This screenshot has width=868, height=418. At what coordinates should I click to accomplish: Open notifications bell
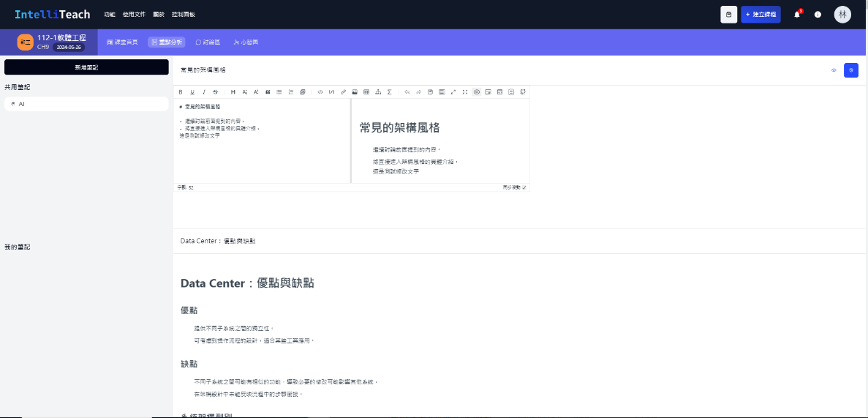tap(797, 15)
